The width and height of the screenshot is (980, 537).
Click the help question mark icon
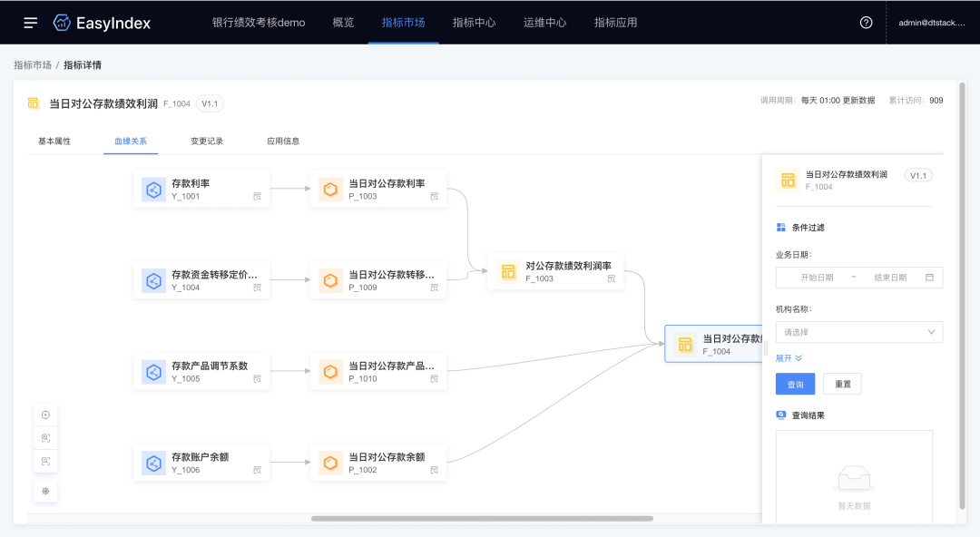coord(866,23)
